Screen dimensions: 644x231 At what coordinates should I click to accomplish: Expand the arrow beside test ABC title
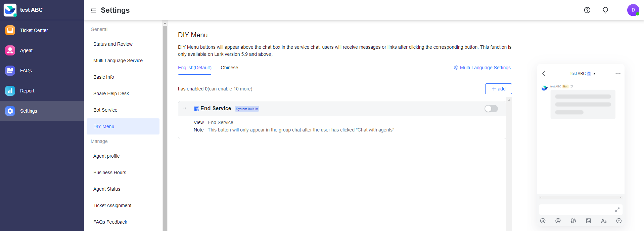tap(595, 74)
